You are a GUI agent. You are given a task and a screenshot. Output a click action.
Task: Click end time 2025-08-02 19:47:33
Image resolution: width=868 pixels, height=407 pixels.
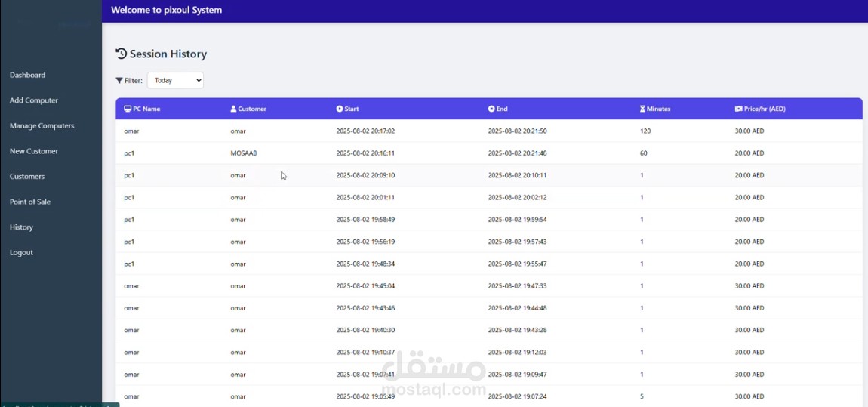[518, 286]
